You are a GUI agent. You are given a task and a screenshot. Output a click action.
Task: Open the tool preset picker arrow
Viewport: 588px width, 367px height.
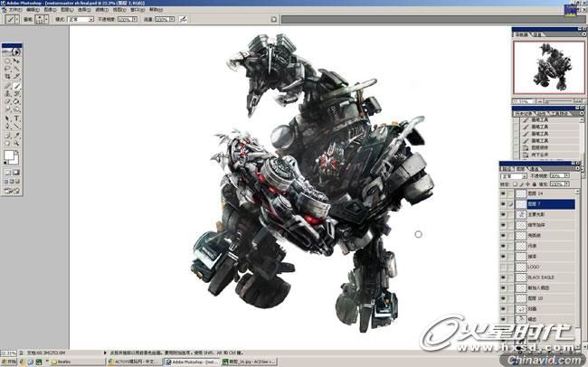17,19
